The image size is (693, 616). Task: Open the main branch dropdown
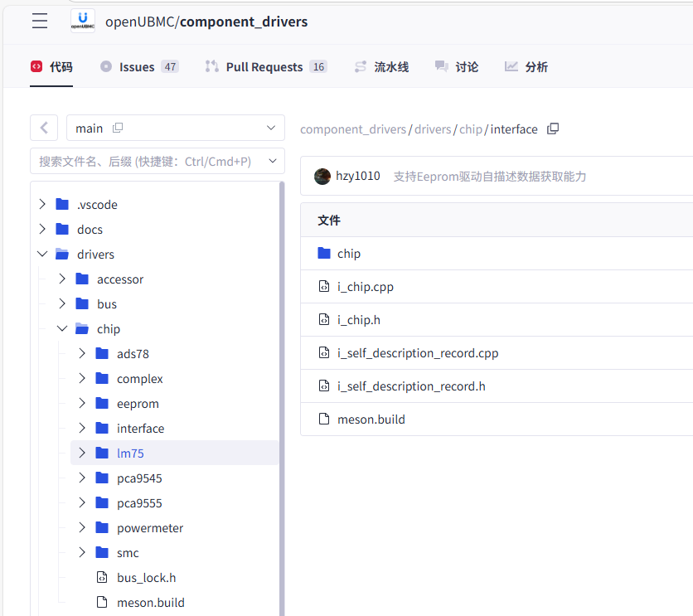pos(270,128)
